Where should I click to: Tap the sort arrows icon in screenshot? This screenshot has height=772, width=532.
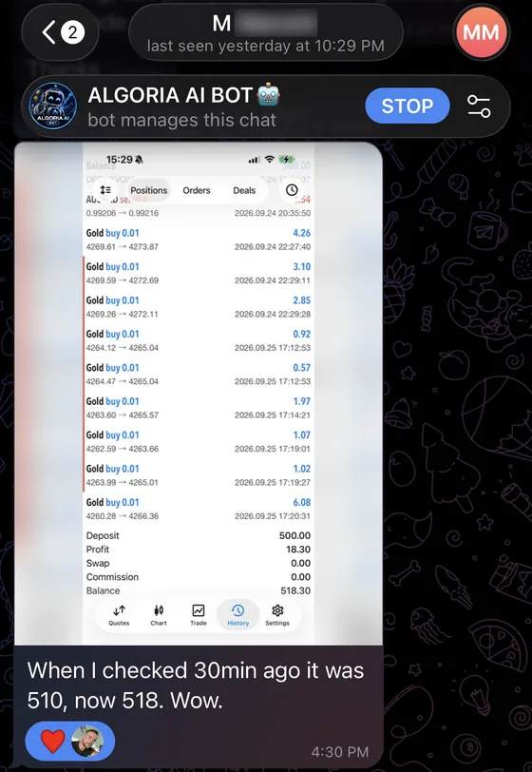coord(104,190)
